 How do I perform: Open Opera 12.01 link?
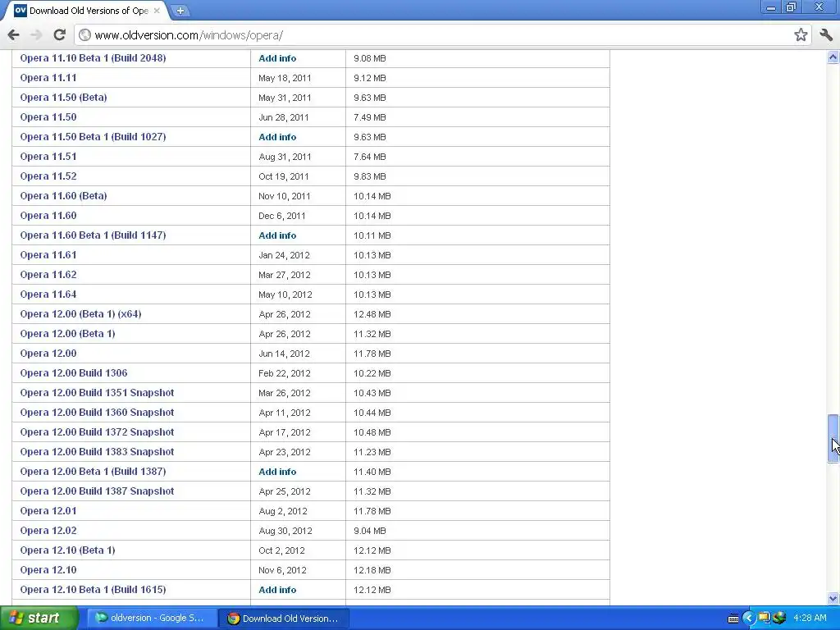[48, 510]
